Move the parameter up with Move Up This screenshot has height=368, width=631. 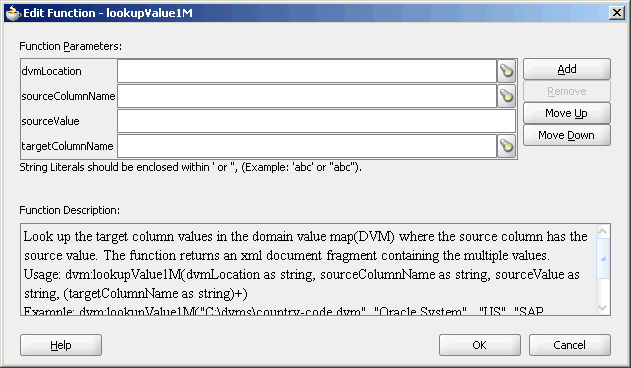pos(567,113)
